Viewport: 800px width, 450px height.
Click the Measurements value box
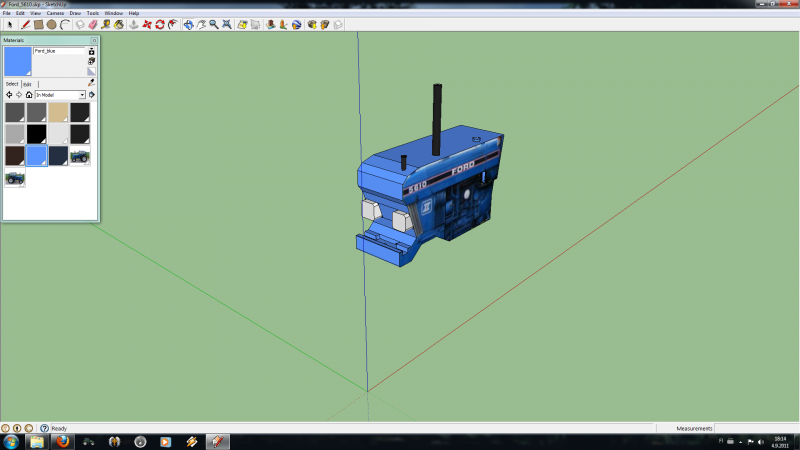(x=757, y=429)
